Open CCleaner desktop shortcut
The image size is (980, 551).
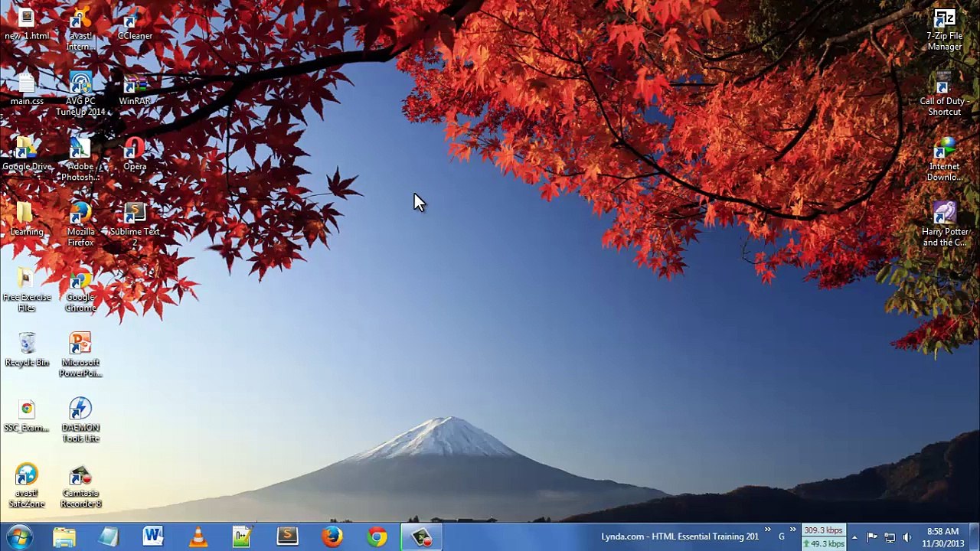pos(135,24)
